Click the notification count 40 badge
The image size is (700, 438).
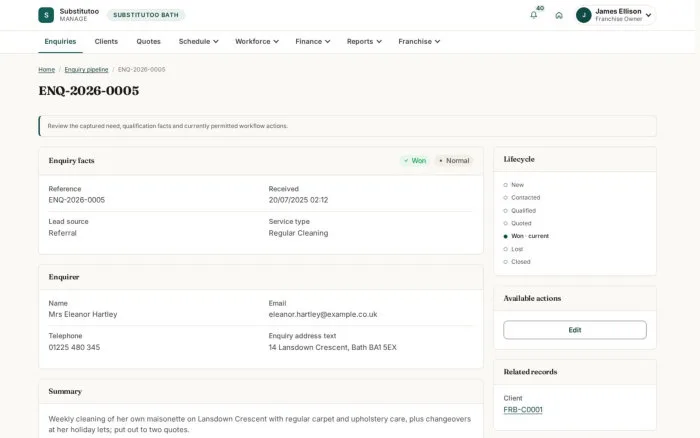tap(540, 8)
